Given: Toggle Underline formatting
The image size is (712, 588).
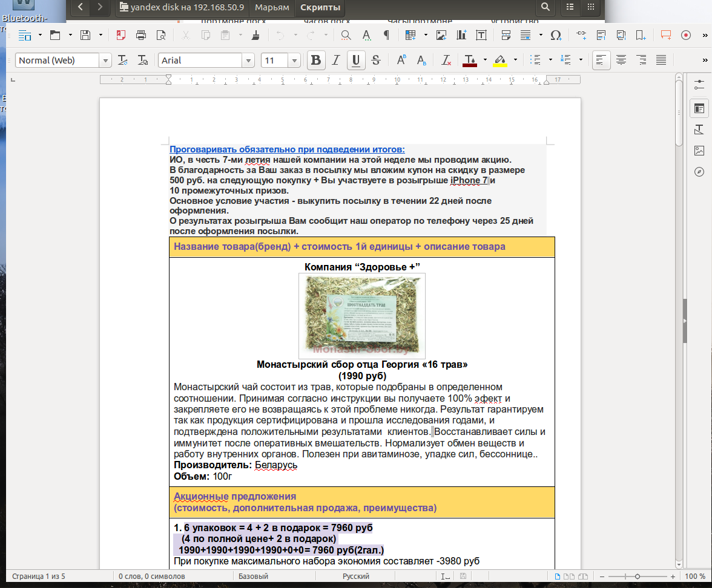Looking at the screenshot, I should click(x=356, y=60).
